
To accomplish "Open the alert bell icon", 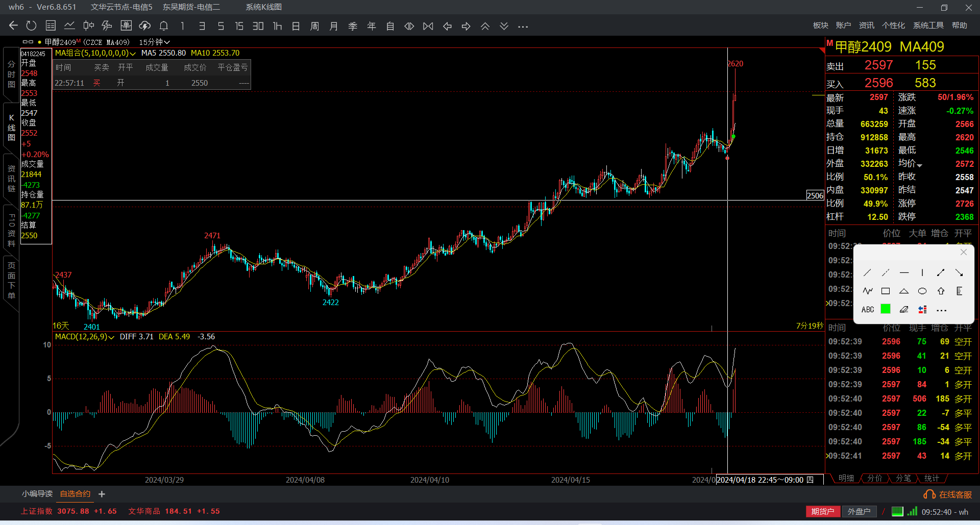I will coord(164,26).
